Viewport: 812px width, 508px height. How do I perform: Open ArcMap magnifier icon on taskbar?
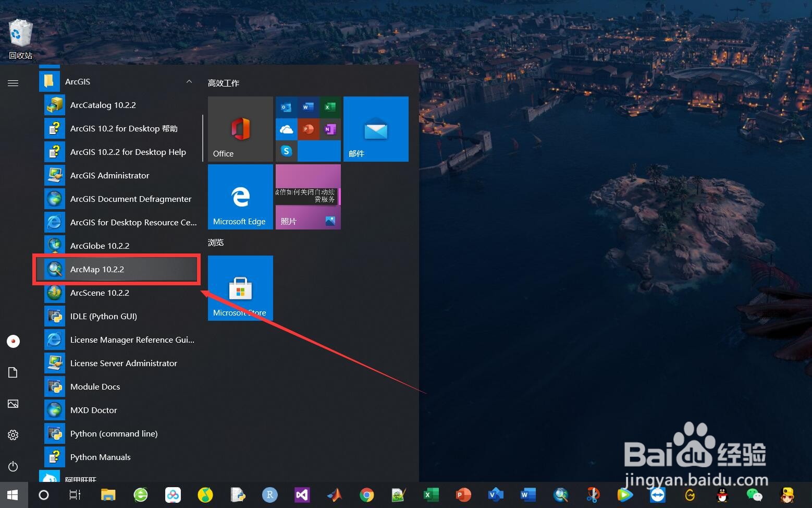click(x=560, y=495)
